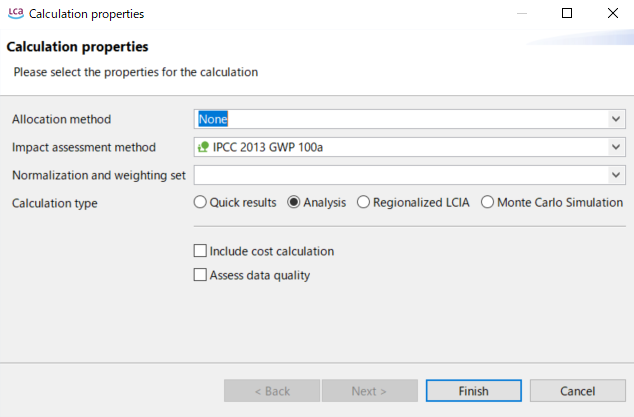This screenshot has height=417, width=634.
Task: Click the disabled Next button
Action: (370, 391)
